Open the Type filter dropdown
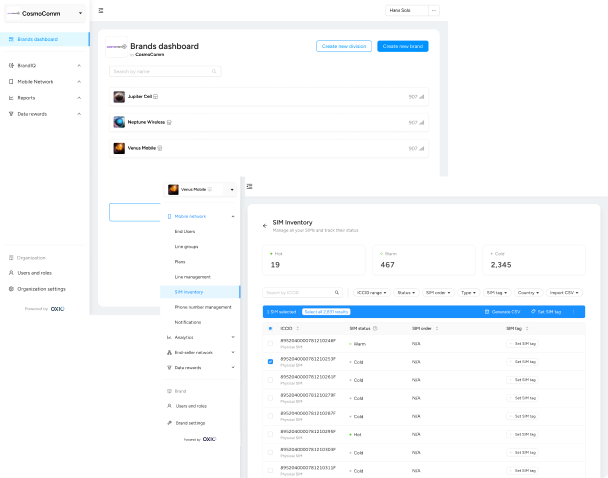This screenshot has height=478, width=608. click(x=468, y=293)
